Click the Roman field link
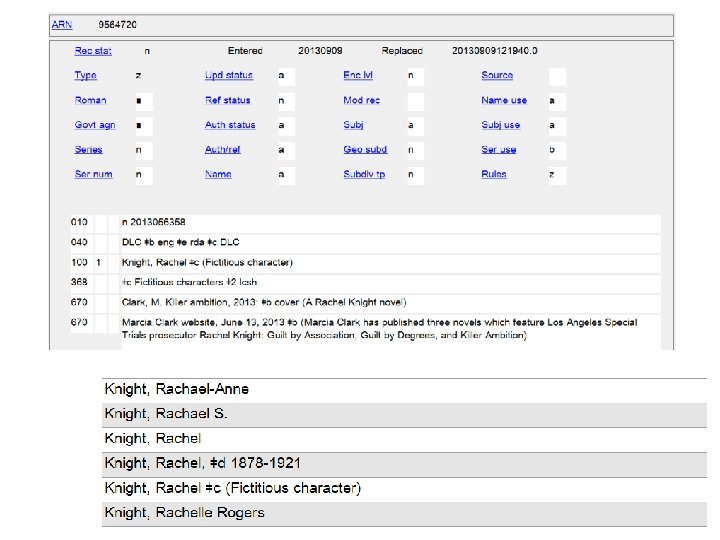 tap(90, 101)
